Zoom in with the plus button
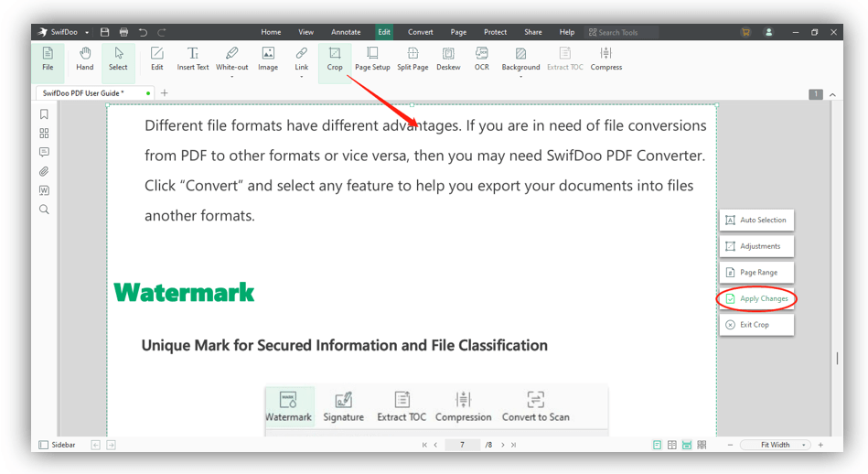 820,445
